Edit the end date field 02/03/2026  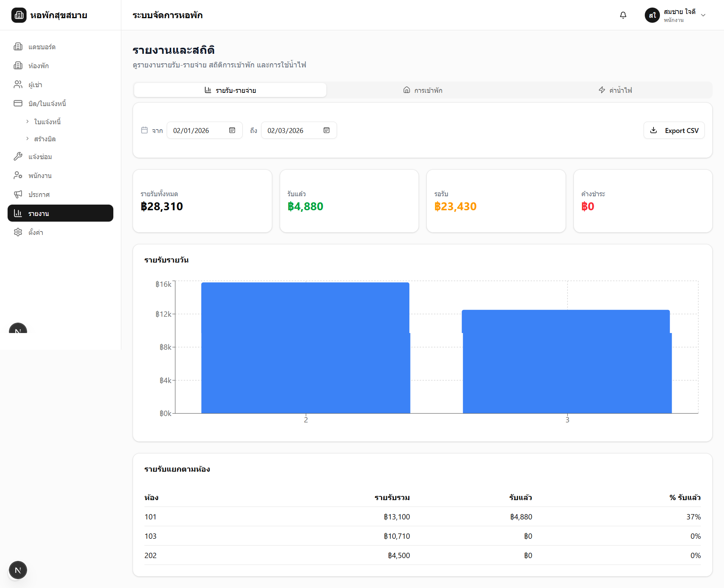click(x=299, y=130)
